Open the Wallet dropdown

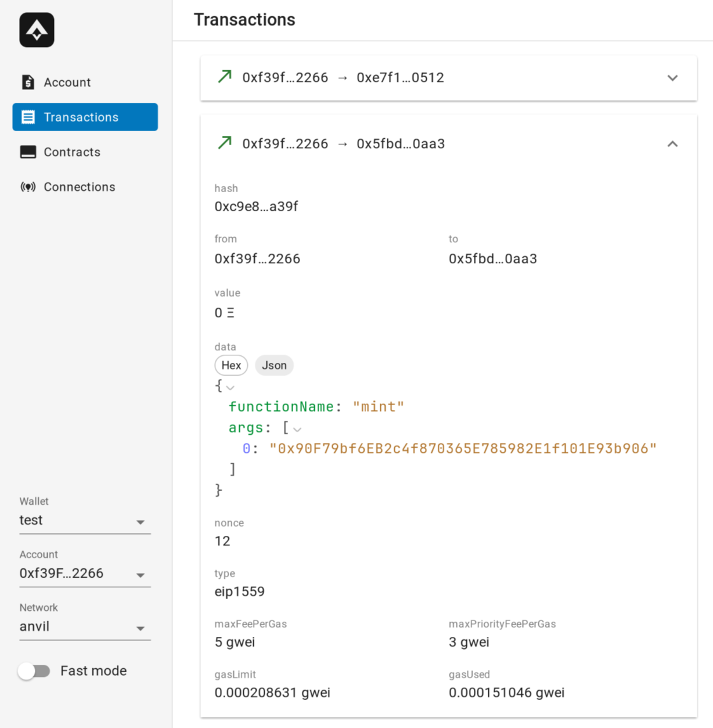point(140,521)
